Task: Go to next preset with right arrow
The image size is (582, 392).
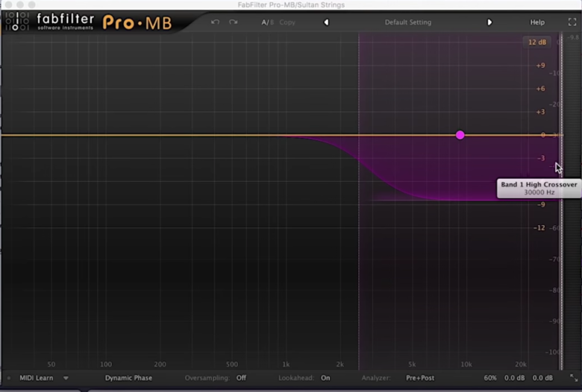Action: 489,22
